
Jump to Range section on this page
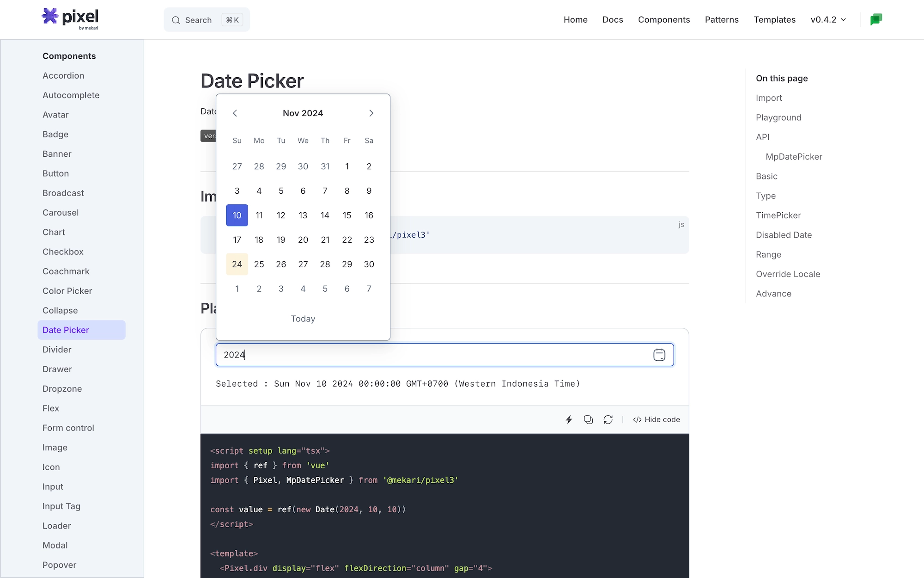[768, 254]
